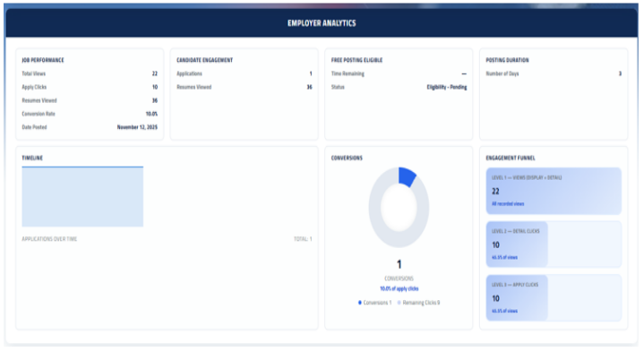644x352 pixels.
Task: Select Resumes Viewed label in Candidate Engagement card
Action: click(193, 87)
